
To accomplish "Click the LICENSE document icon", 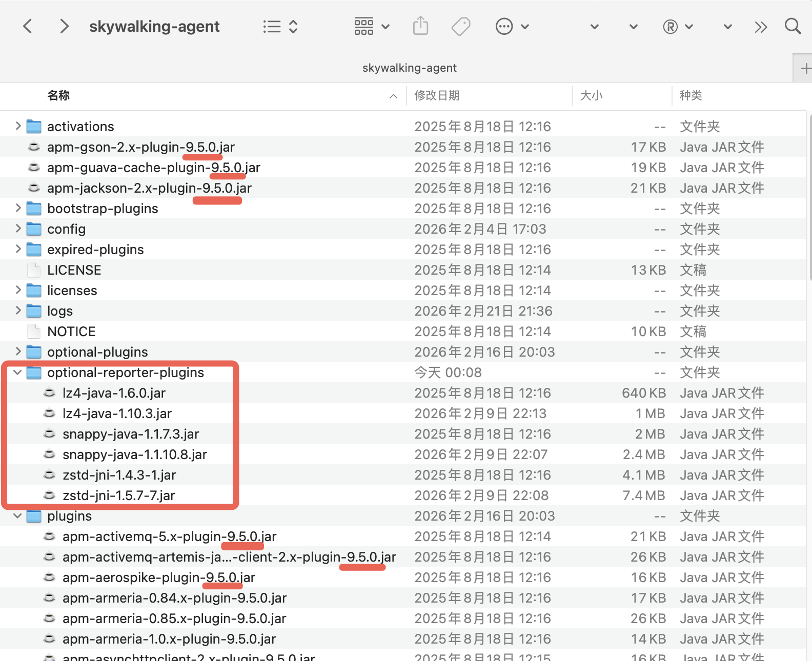I will click(34, 270).
